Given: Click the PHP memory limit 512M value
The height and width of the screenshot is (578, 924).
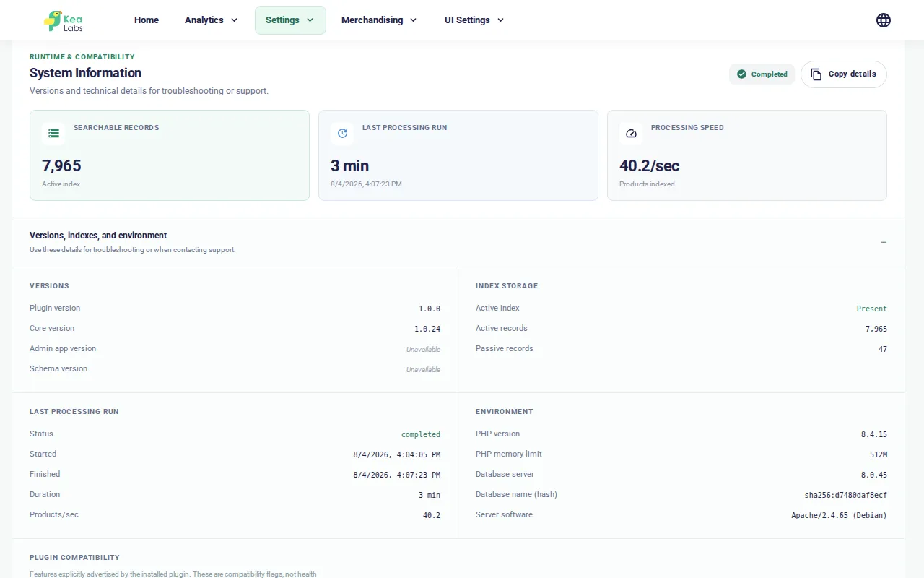Looking at the screenshot, I should click(879, 454).
